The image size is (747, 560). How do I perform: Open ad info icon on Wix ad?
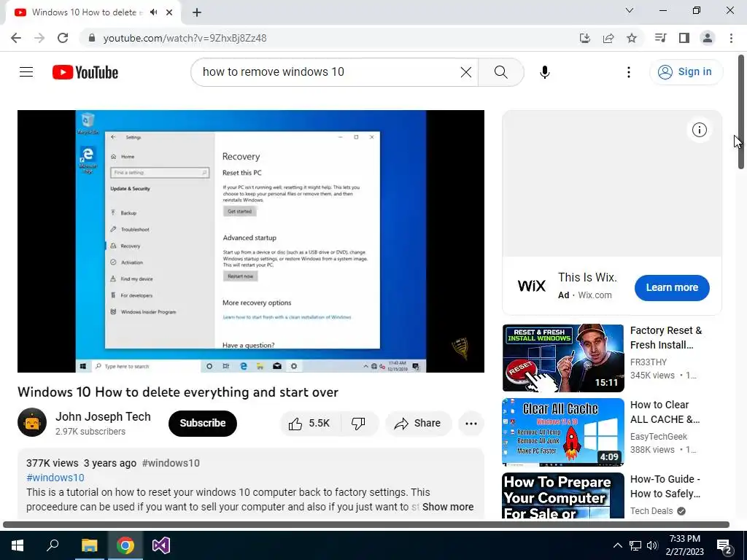pos(699,130)
